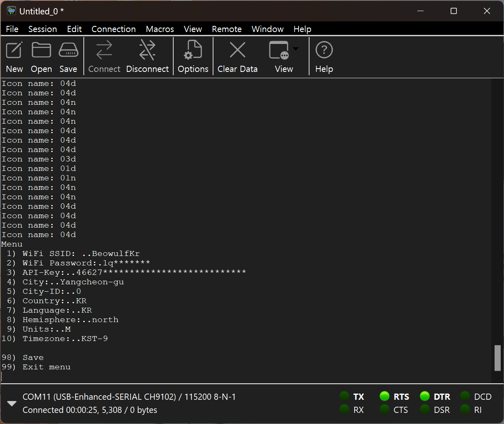
Task: Toggle the RTS signal indicator
Action: 384,396
